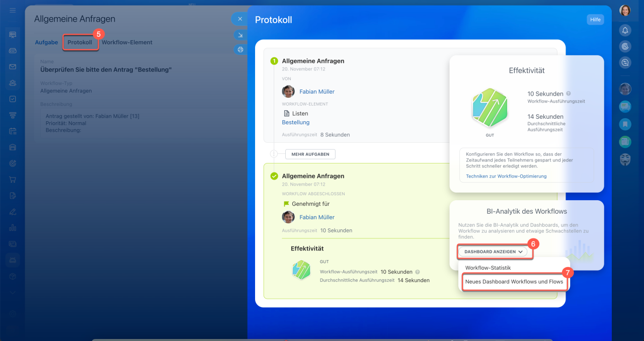The image size is (644, 341).
Task: Open the green news feed icon
Action: 625,142
